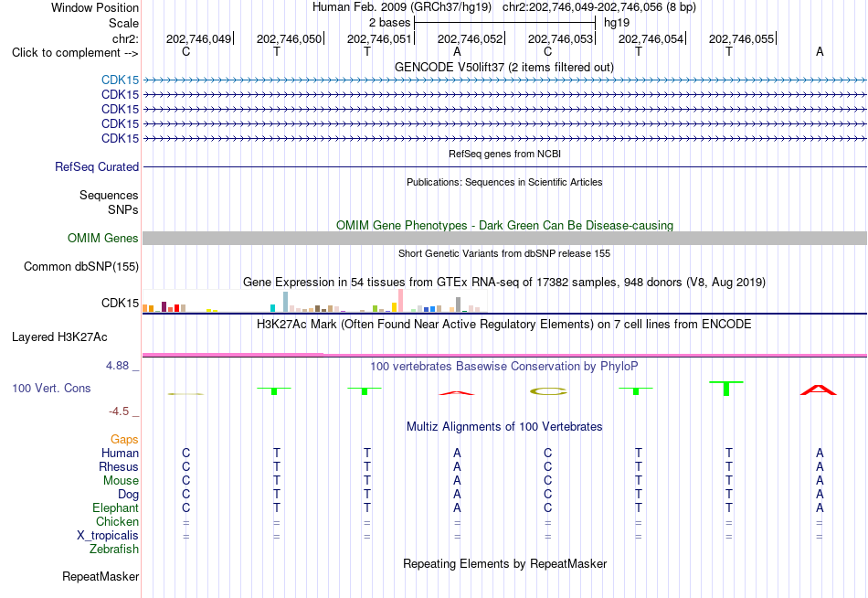Screen dimensions: 868x598
Task: Click the Scale label in the ruler
Action: tap(123, 23)
